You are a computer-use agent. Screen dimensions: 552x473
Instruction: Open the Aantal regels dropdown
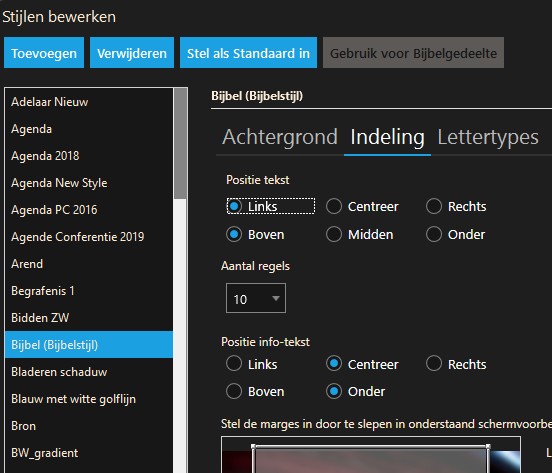click(256, 298)
